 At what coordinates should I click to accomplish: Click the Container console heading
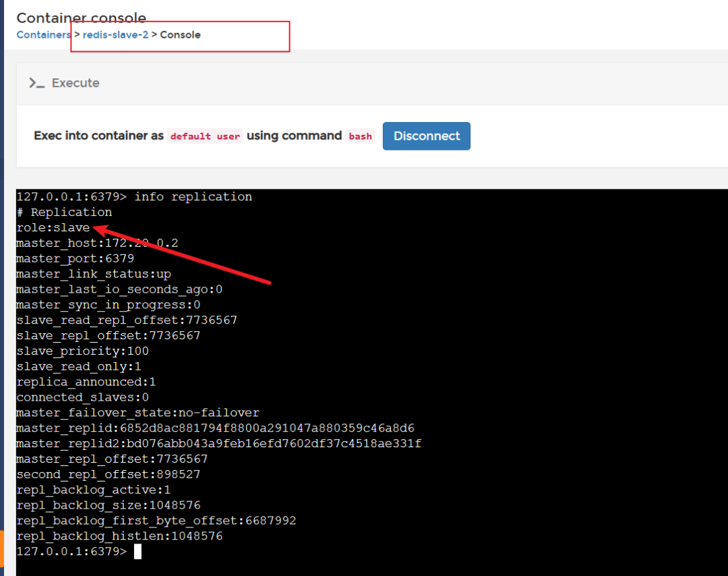(81, 18)
